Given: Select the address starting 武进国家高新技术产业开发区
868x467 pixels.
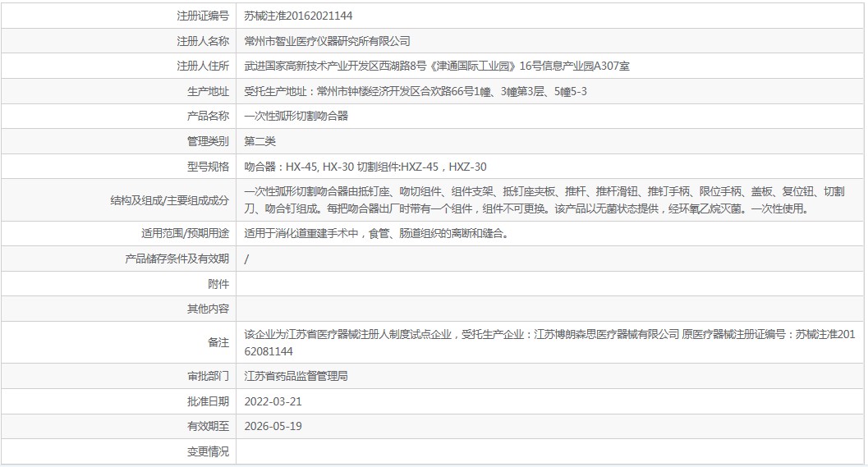Looking at the screenshot, I should (437, 66).
